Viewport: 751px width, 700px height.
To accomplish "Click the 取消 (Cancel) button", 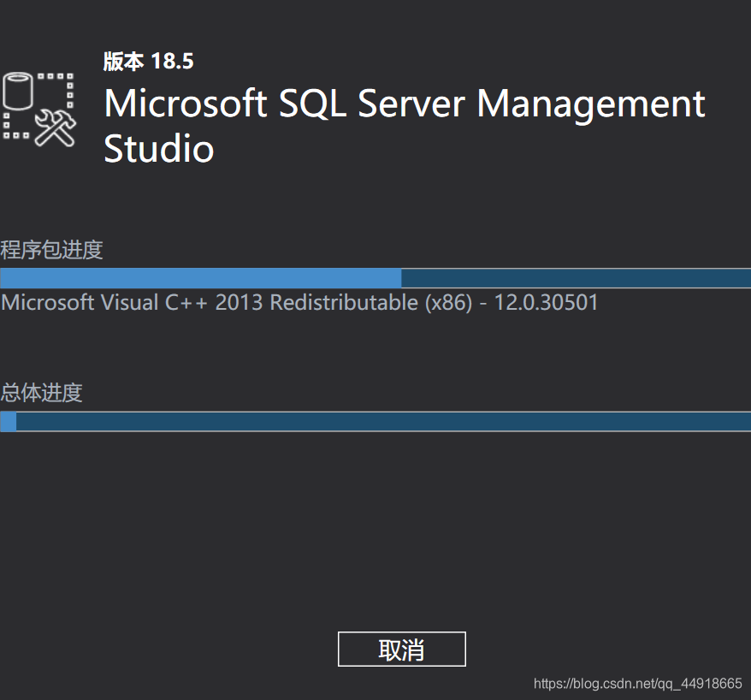I will click(x=401, y=650).
